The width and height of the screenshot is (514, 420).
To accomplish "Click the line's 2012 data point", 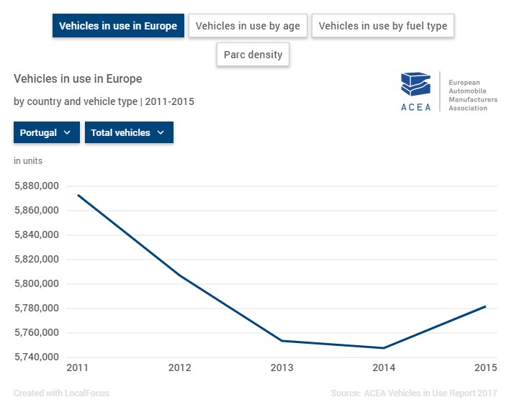I will click(x=180, y=275).
